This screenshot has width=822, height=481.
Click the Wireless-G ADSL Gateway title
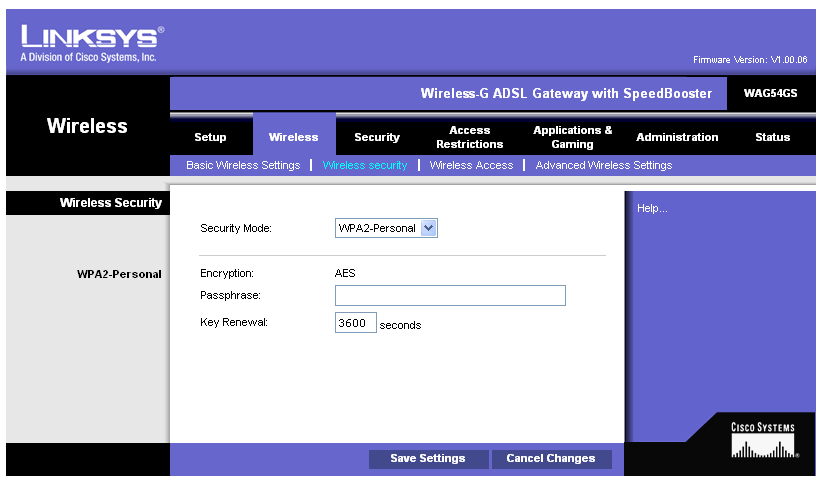[x=566, y=93]
